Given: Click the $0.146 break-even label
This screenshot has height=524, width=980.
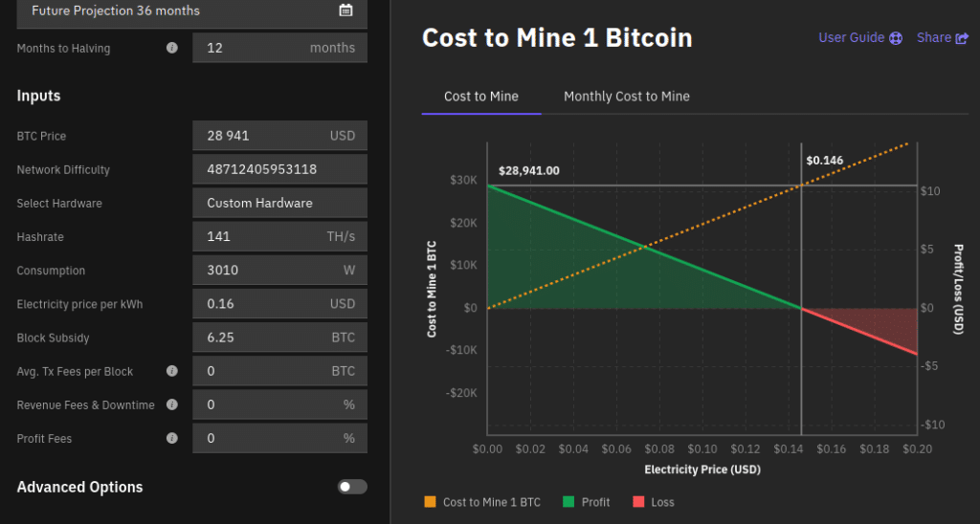Looking at the screenshot, I should pyautogui.click(x=824, y=161).
